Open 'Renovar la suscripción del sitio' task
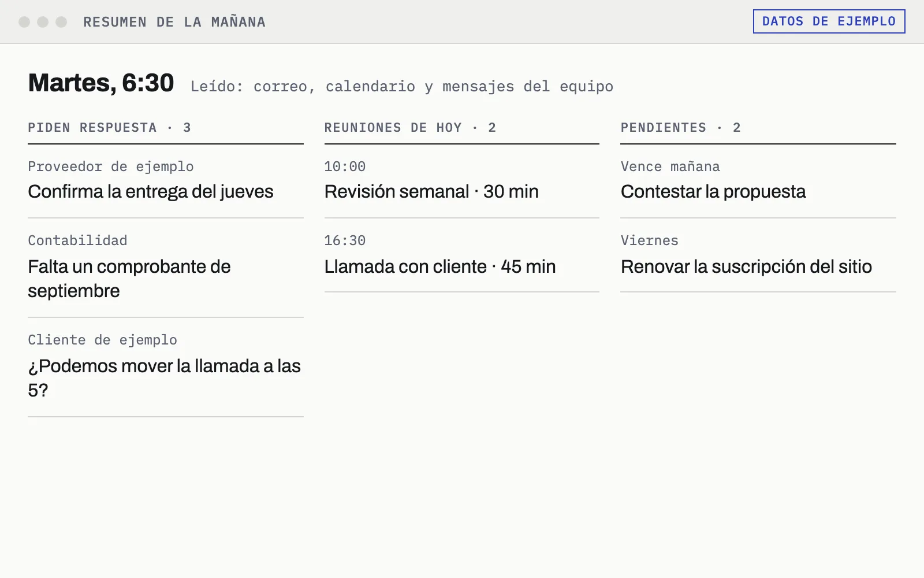The height and width of the screenshot is (578, 924). pyautogui.click(x=746, y=266)
